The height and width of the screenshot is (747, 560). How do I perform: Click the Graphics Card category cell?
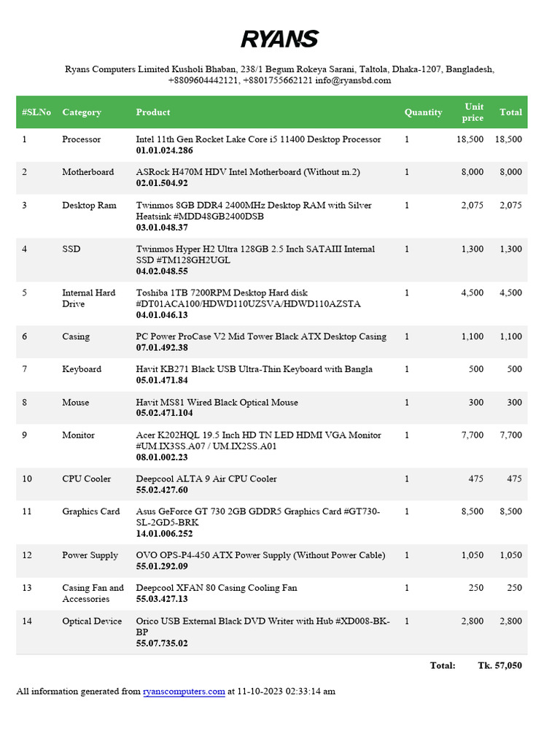(91, 511)
